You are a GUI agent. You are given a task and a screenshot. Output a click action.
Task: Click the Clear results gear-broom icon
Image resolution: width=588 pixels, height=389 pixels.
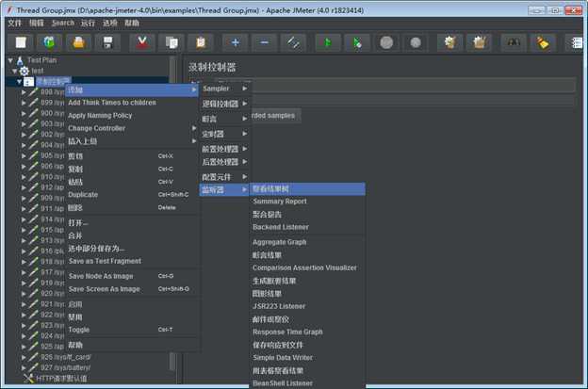pyautogui.click(x=450, y=42)
